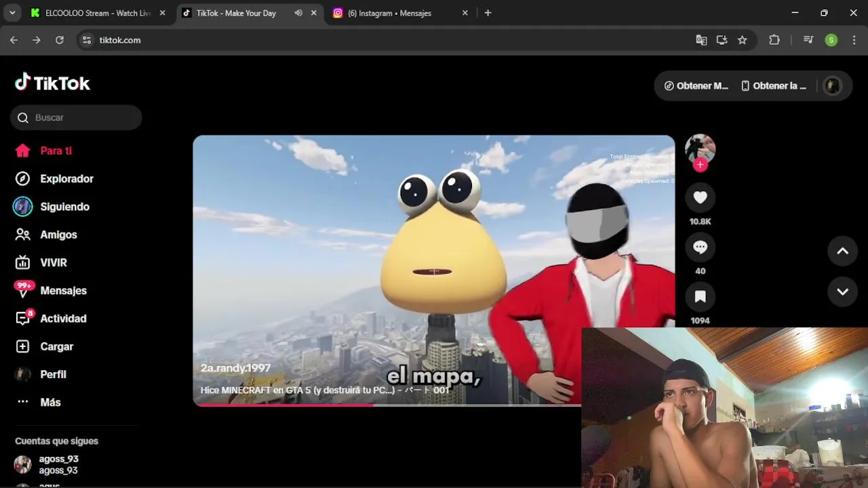Open the profile avatar in the top right
Viewport: 868px width, 488px height.
832,86
